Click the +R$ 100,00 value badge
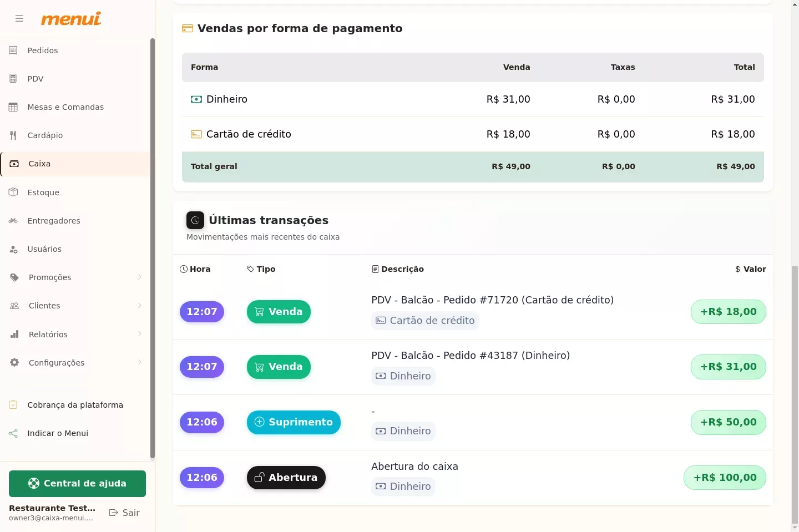The width and height of the screenshot is (799, 532). (x=725, y=478)
